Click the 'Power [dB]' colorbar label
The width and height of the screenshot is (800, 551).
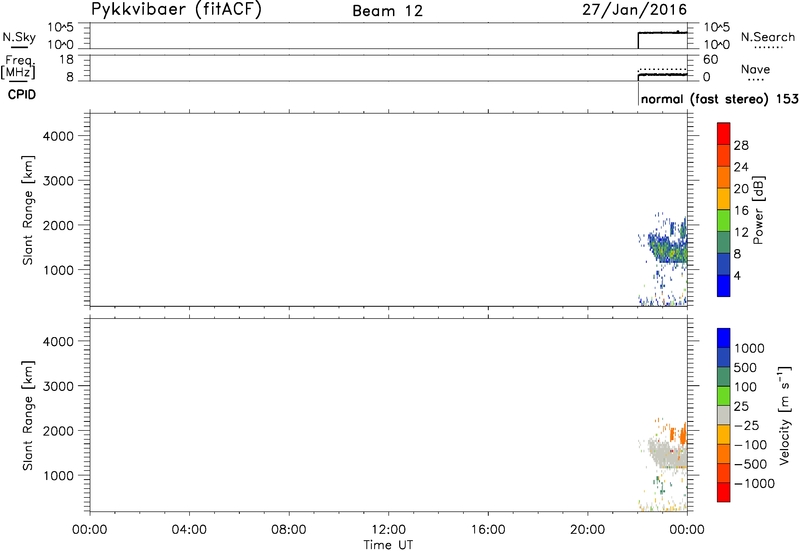point(758,210)
